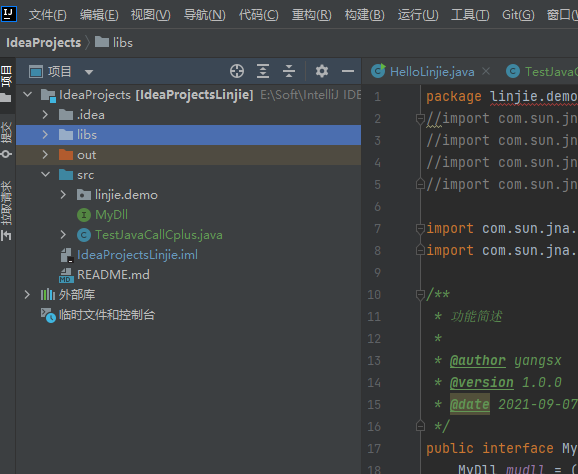The width and height of the screenshot is (578, 474).
Task: Collapse the src folder chevron
Action: [x=45, y=174]
